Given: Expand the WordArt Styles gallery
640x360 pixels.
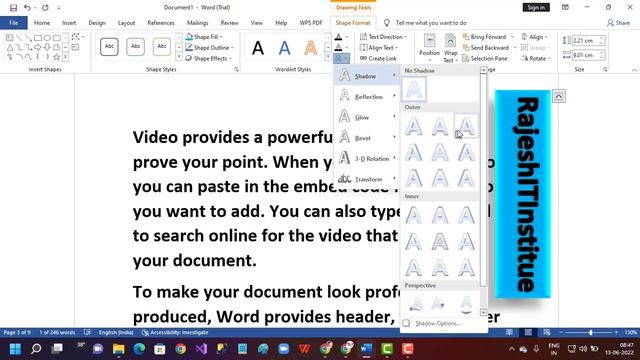Looking at the screenshot, I should point(328,58).
